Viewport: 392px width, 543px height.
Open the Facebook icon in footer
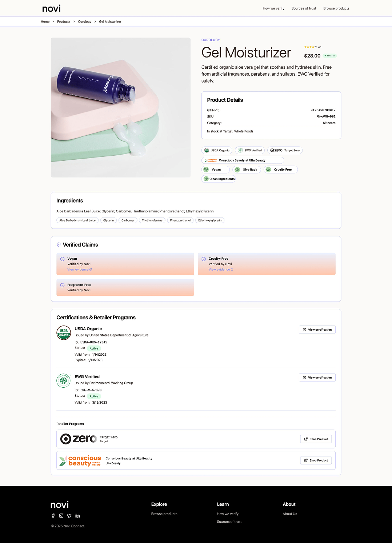click(x=53, y=516)
